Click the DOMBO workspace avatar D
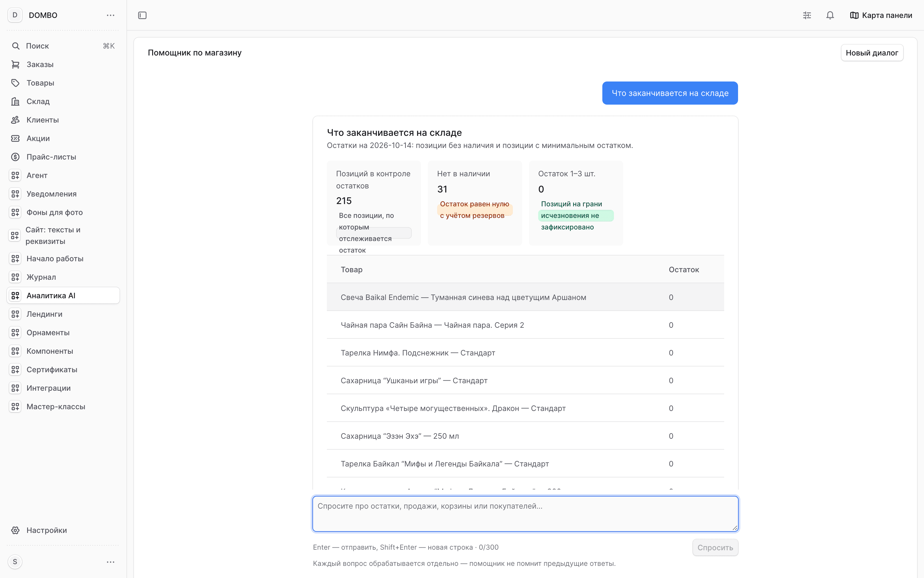Image resolution: width=924 pixels, height=578 pixels. [15, 15]
